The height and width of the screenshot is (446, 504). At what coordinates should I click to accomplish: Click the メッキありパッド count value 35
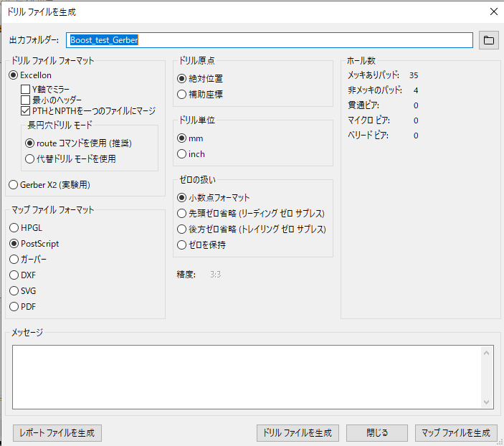(x=414, y=75)
